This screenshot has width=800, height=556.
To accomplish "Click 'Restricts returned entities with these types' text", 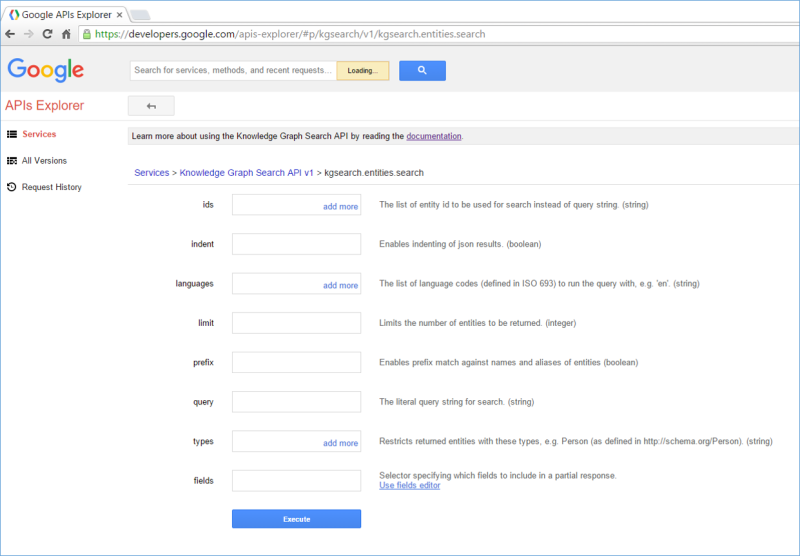I will pyautogui.click(x=576, y=441).
